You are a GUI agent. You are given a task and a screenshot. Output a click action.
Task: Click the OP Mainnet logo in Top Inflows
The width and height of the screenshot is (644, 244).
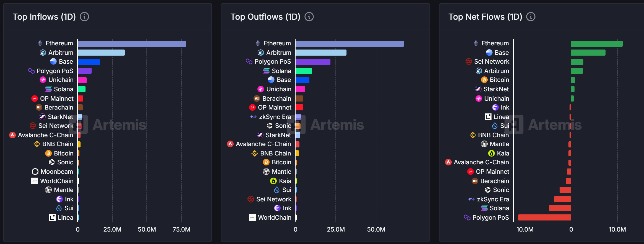click(x=35, y=98)
